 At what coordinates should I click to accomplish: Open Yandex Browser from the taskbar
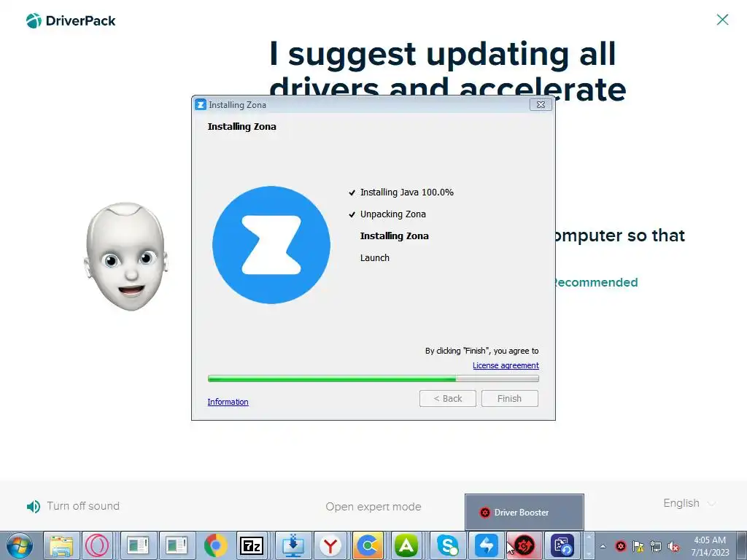pyautogui.click(x=330, y=545)
